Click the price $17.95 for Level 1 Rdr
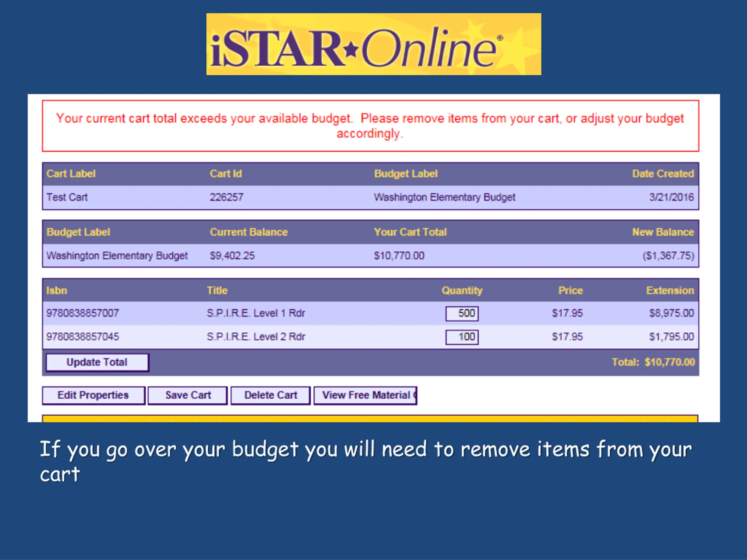Viewport: 747px width, 560px height. [x=567, y=313]
